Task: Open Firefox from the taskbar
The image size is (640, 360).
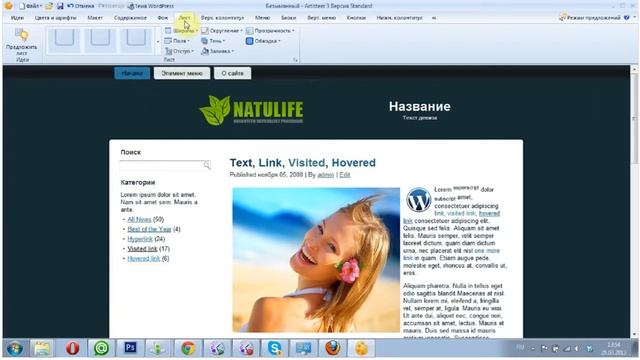Action: (x=333, y=348)
